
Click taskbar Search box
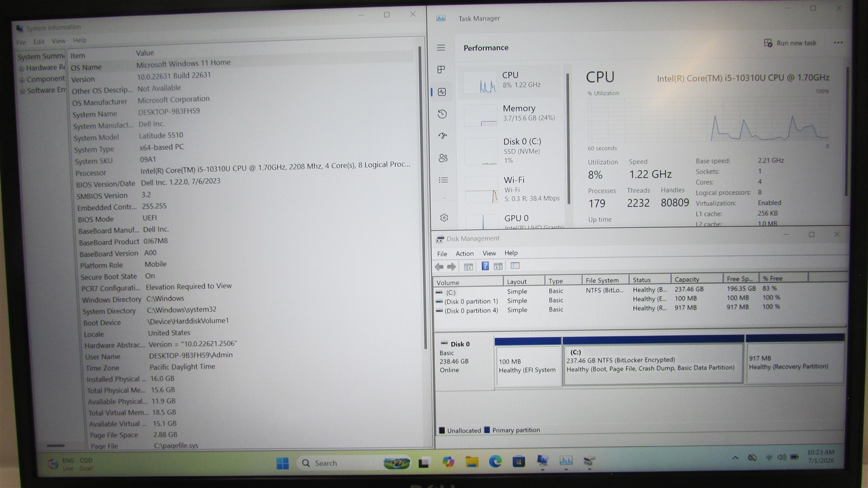pyautogui.click(x=353, y=463)
